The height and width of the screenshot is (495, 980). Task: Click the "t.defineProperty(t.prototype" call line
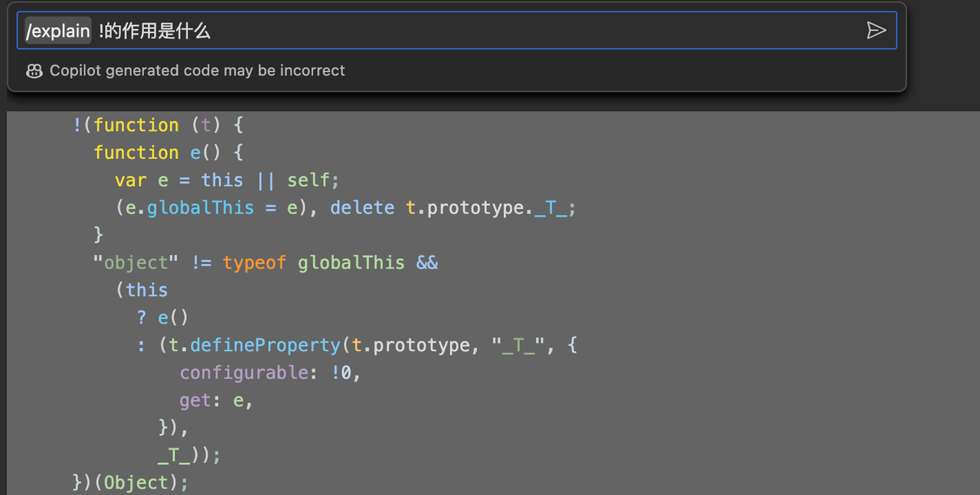point(357,345)
